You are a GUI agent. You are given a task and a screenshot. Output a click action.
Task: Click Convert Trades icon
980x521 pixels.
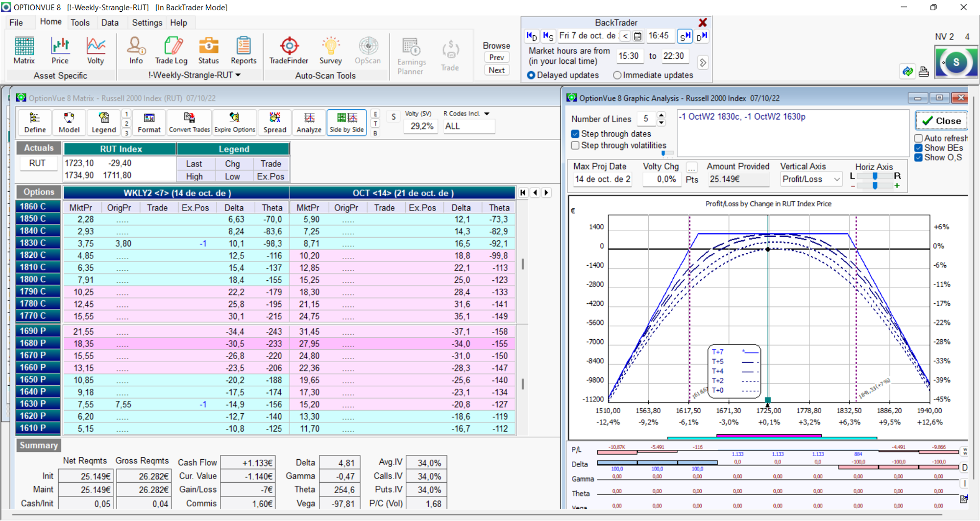[x=189, y=123]
